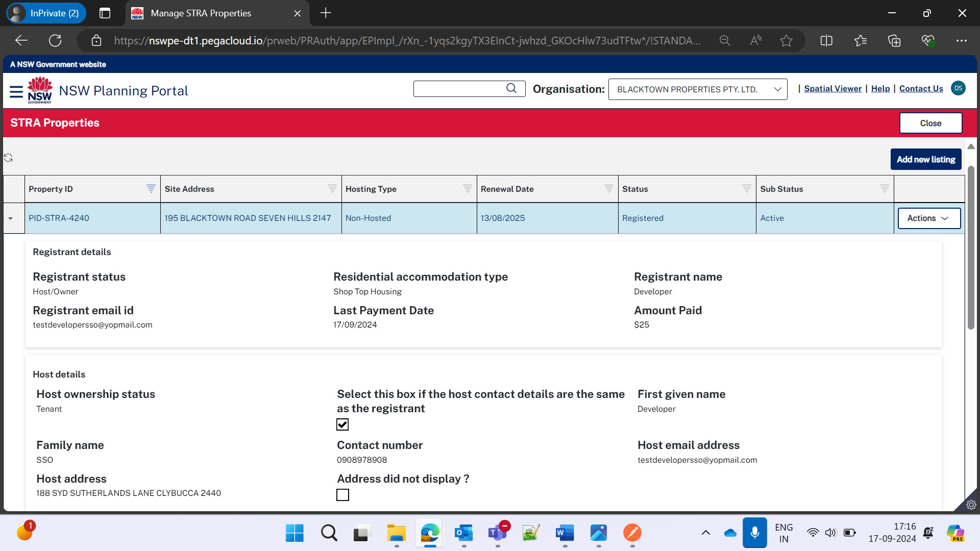Open split screen view
The width and height of the screenshot is (980, 551).
click(826, 41)
